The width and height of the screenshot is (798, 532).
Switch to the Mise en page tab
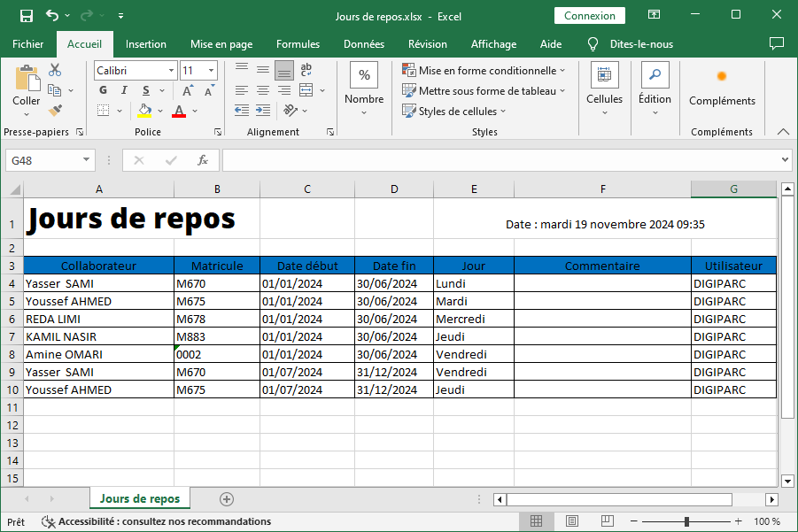(221, 44)
